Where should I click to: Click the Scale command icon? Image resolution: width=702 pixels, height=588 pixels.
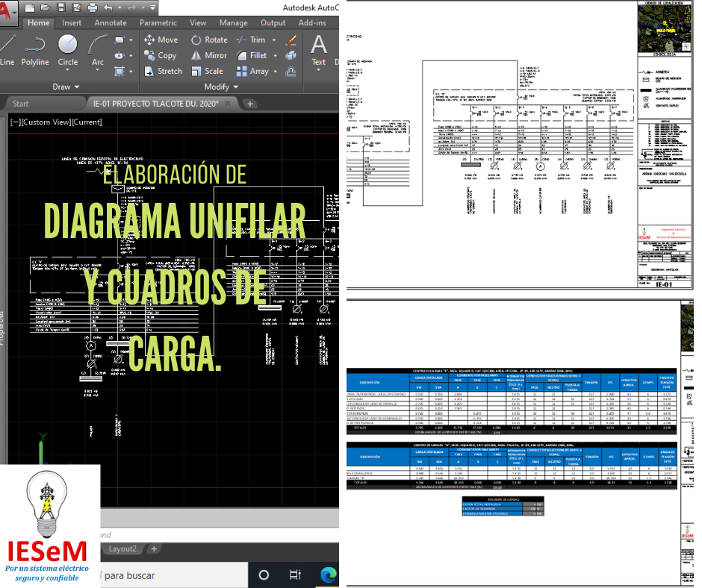click(198, 71)
